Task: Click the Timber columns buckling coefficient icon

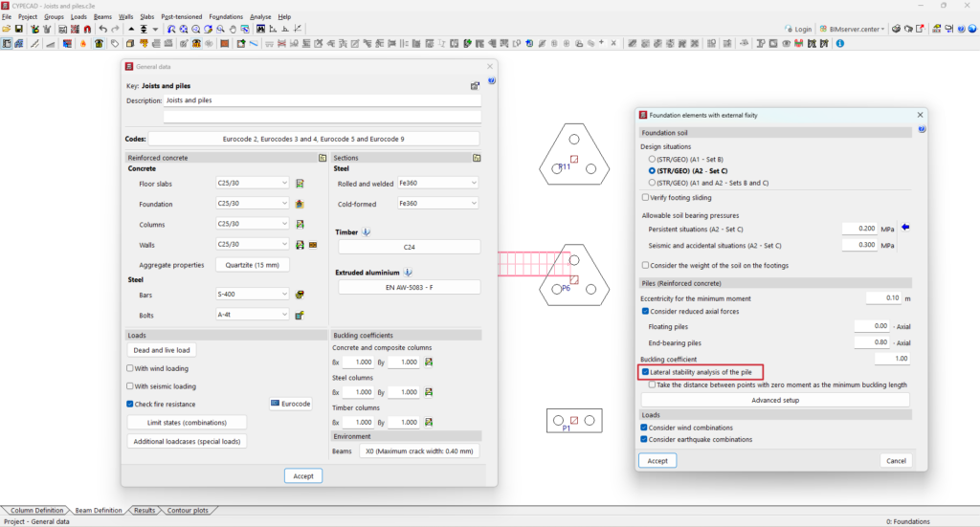Action: [429, 422]
